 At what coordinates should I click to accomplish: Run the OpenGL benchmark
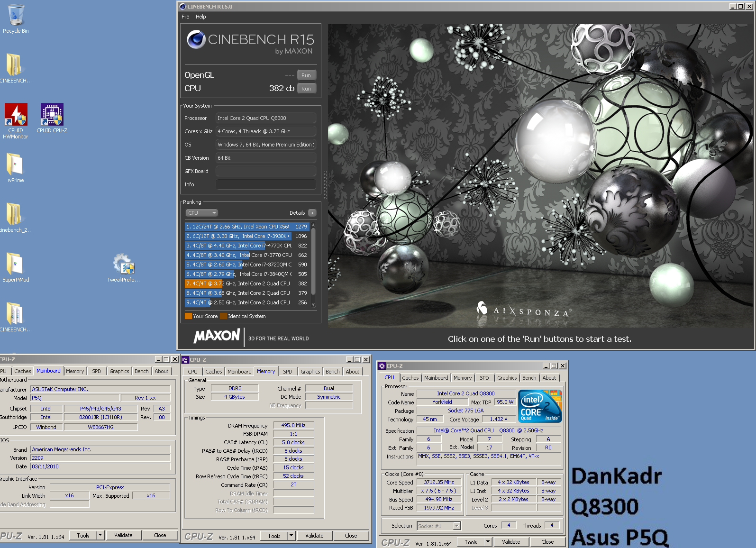click(306, 75)
